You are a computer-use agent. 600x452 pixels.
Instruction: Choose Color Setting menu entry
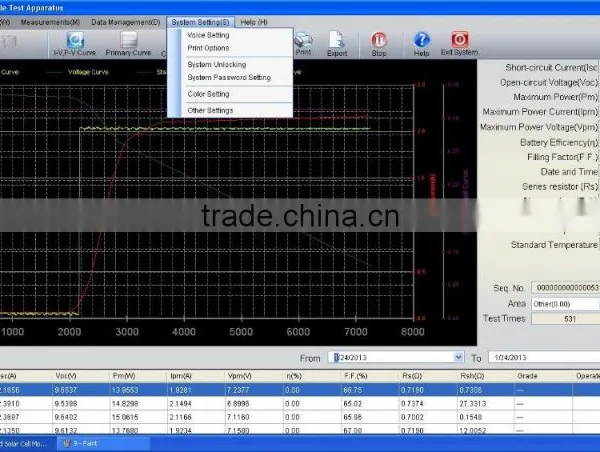[208, 94]
